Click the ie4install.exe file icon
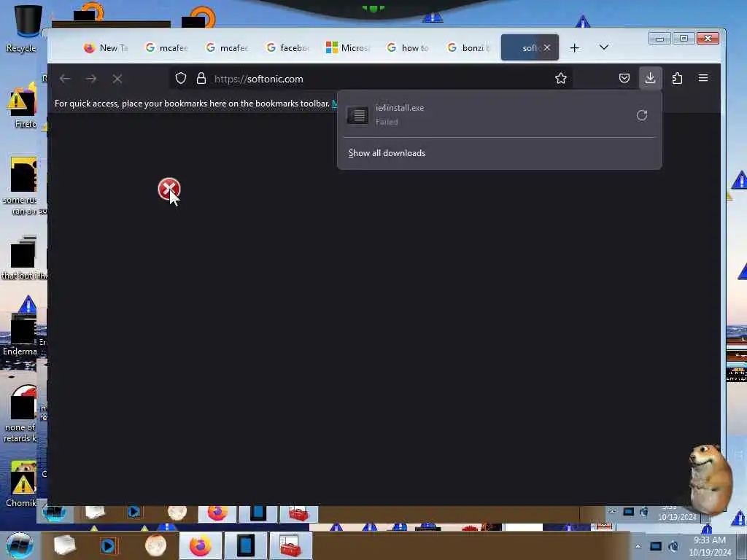Viewport: 747px width, 560px height. (357, 115)
